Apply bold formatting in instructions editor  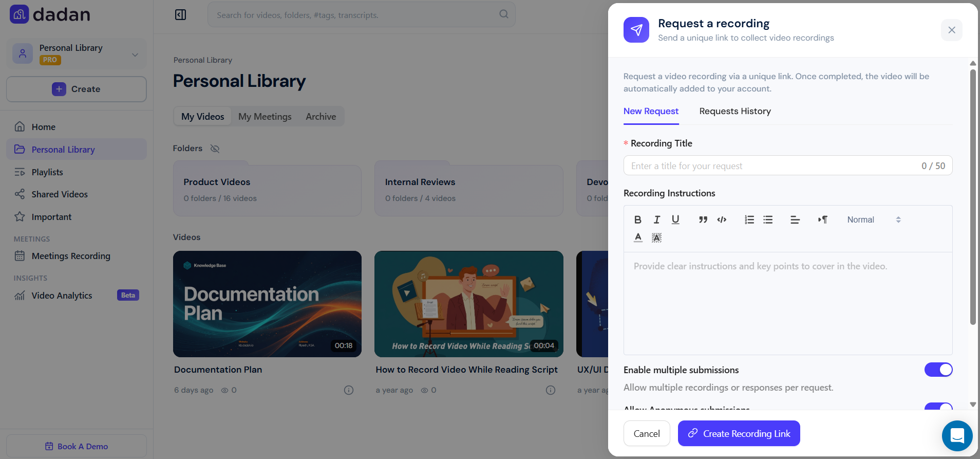tap(637, 219)
